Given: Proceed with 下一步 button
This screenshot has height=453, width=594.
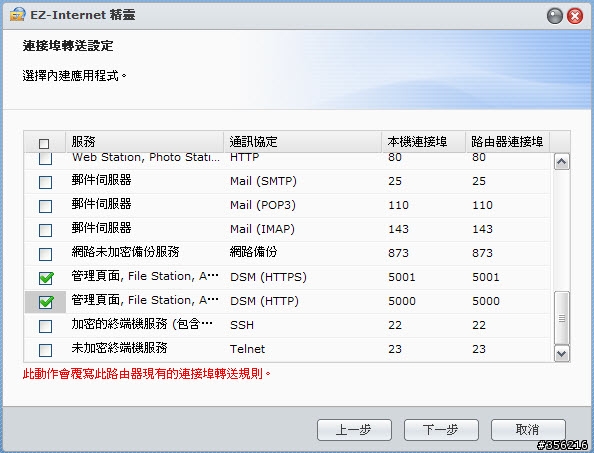Looking at the screenshot, I should (441, 430).
